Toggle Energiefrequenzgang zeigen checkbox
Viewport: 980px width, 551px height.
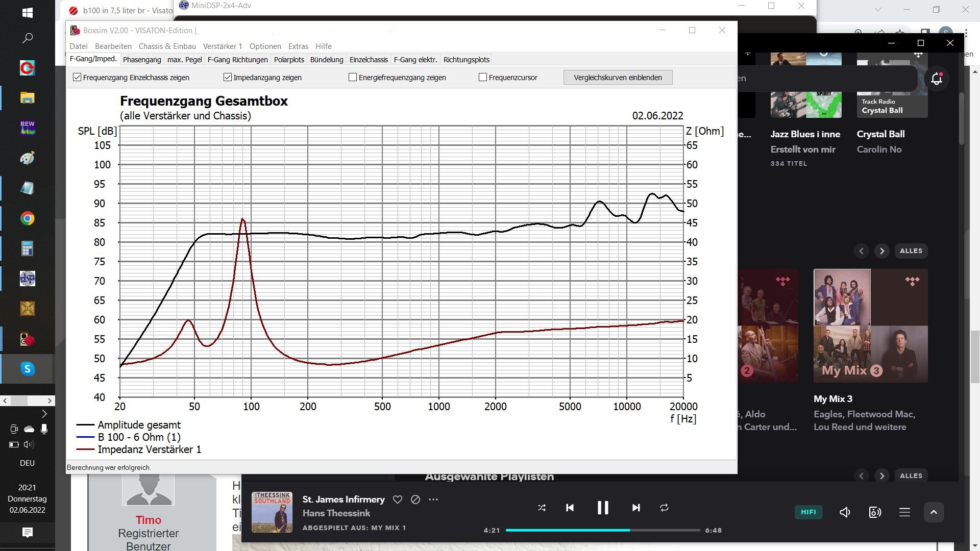click(353, 77)
